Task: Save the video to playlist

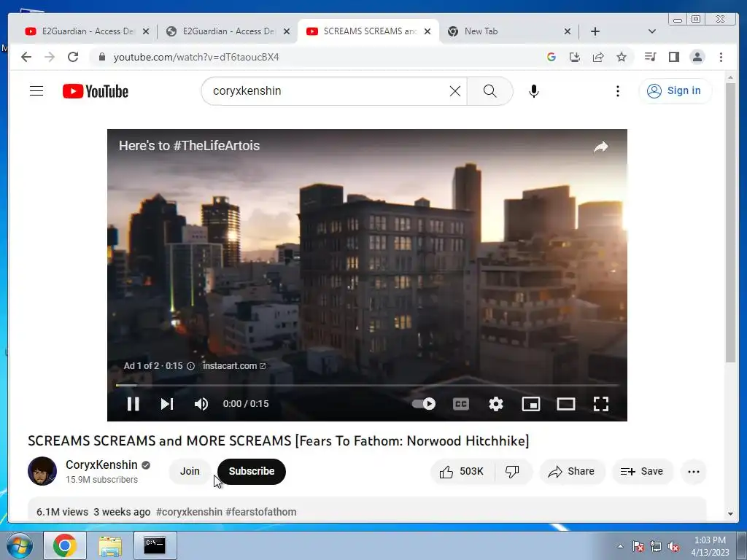Action: click(642, 472)
